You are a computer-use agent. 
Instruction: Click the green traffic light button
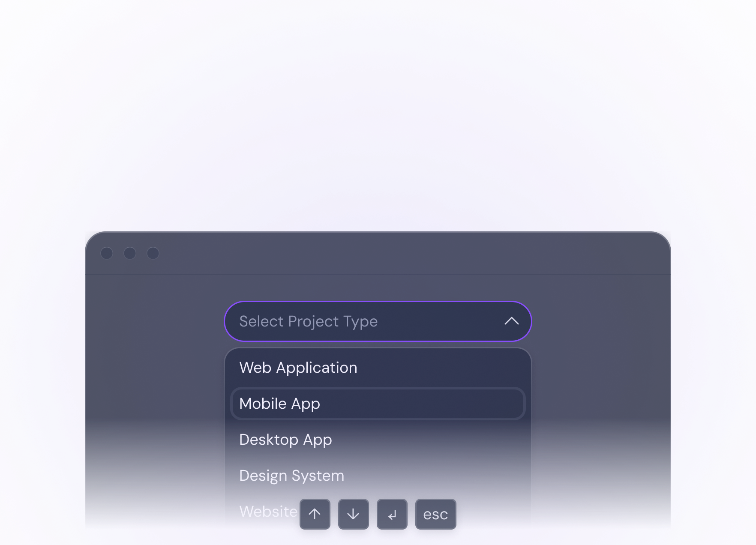click(x=153, y=253)
